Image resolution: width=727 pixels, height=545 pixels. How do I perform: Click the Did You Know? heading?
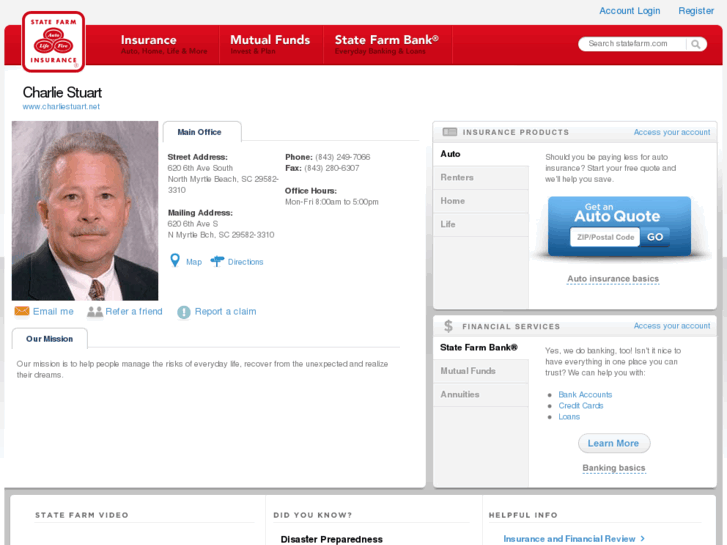(312, 515)
